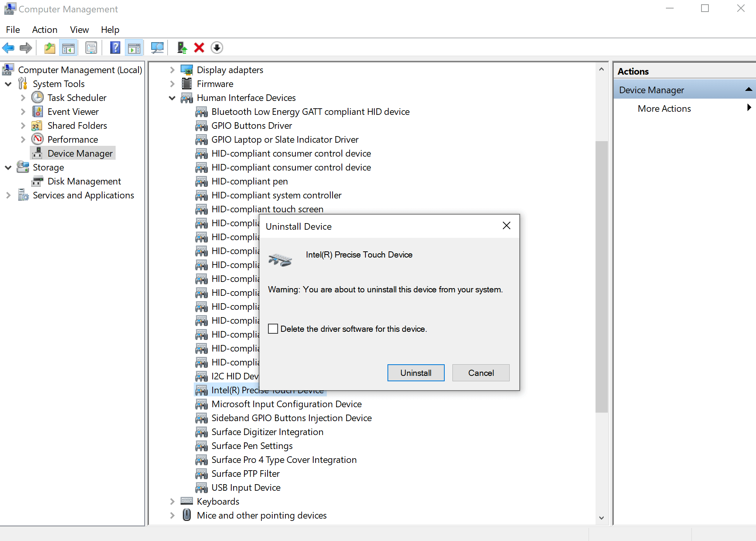The image size is (756, 541).
Task: Select the Shared Folders icon
Action: tap(37, 125)
